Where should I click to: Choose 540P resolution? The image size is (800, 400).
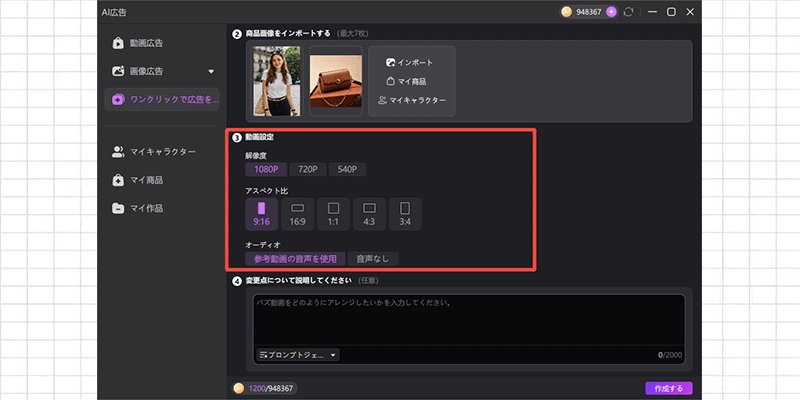347,169
